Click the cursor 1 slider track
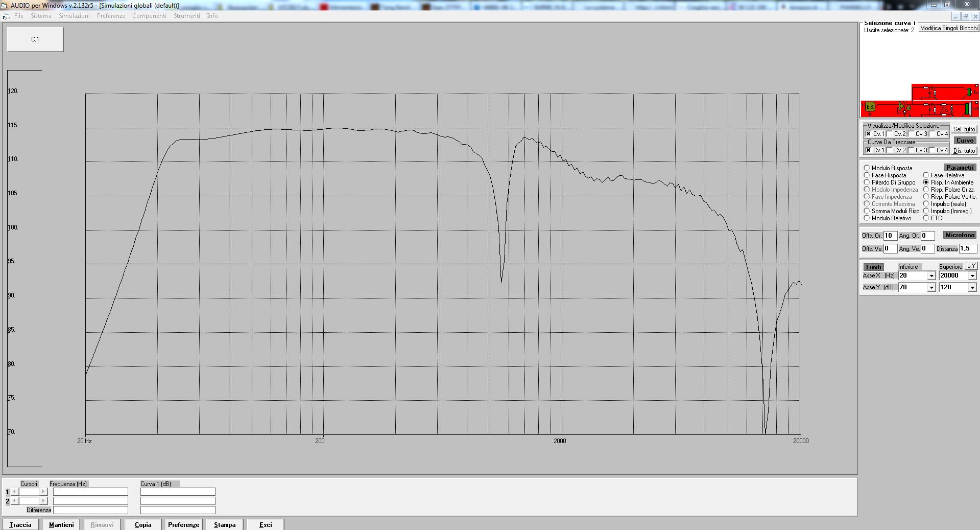This screenshot has width=980, height=530. coord(29,492)
